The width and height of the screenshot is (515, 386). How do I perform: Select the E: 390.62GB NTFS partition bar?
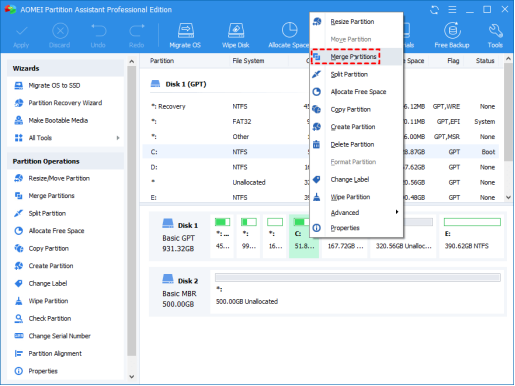click(x=472, y=236)
